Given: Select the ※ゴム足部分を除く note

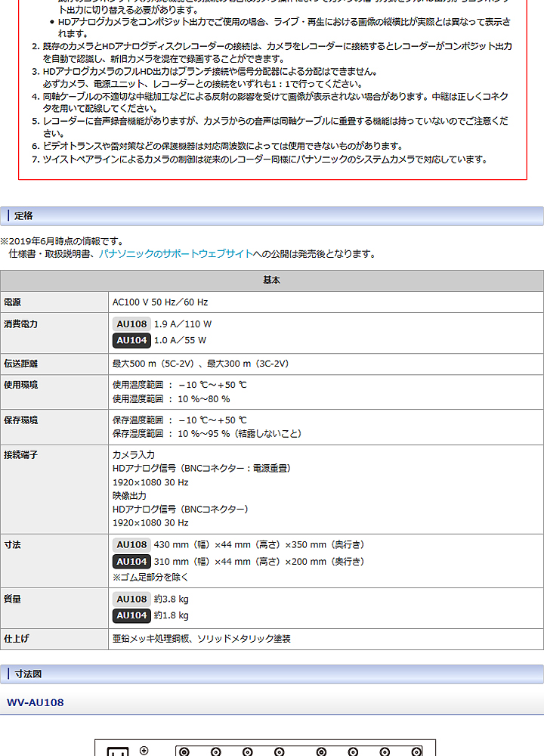Looking at the screenshot, I should [x=150, y=577].
